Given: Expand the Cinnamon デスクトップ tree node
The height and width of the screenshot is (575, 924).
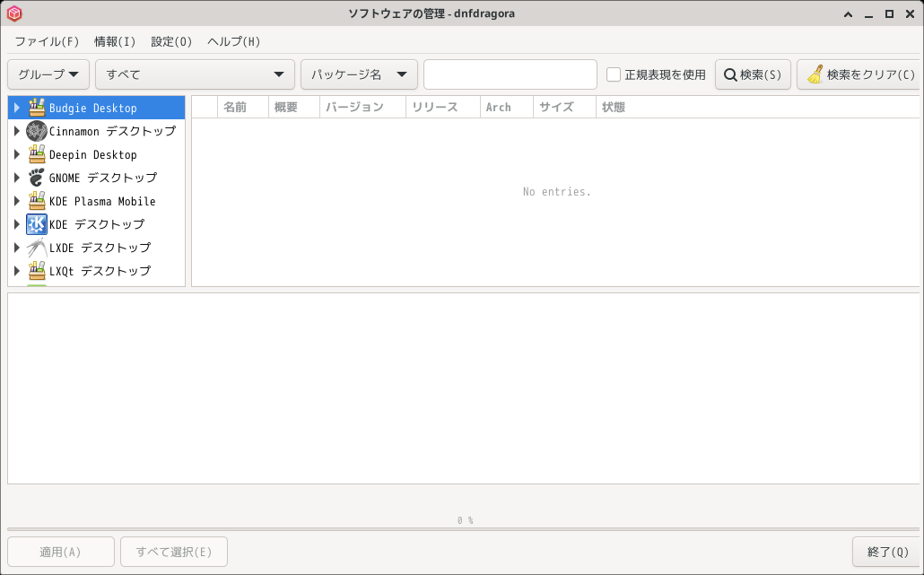Looking at the screenshot, I should (x=17, y=131).
